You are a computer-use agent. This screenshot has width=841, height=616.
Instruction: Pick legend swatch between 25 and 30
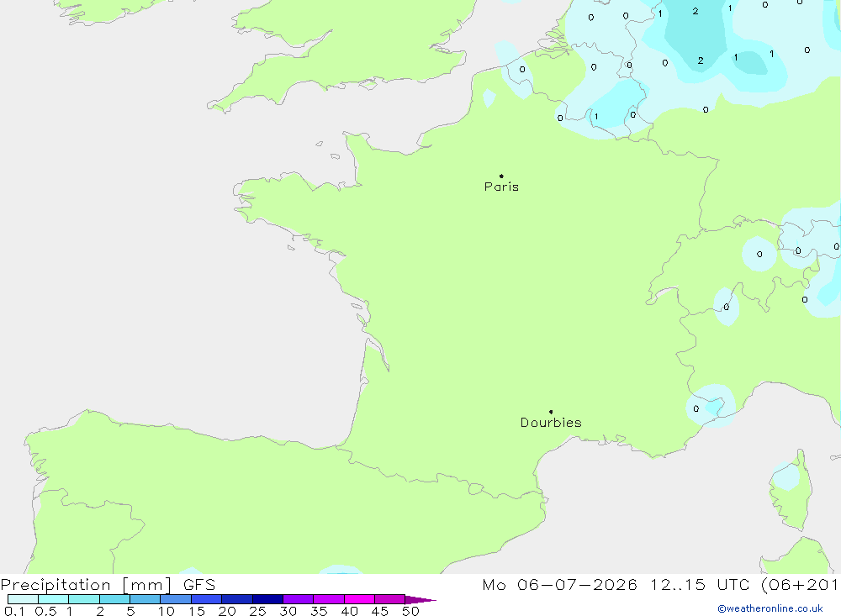click(x=267, y=599)
